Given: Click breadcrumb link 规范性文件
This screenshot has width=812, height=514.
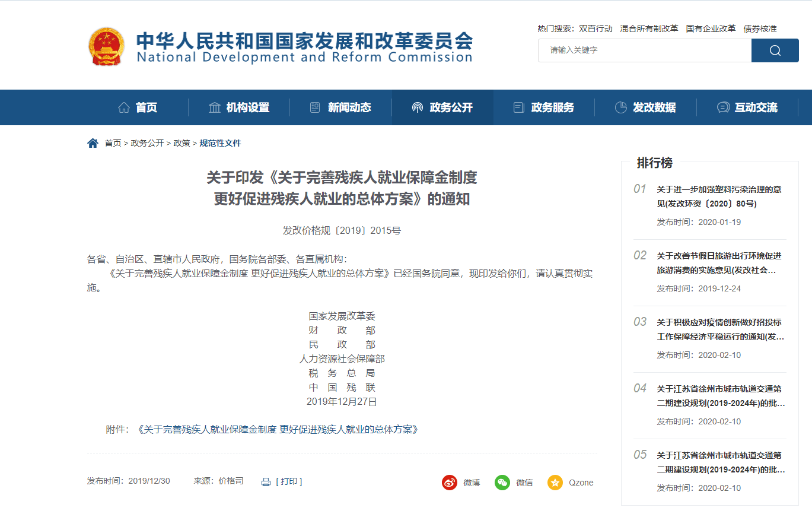Looking at the screenshot, I should (220, 143).
